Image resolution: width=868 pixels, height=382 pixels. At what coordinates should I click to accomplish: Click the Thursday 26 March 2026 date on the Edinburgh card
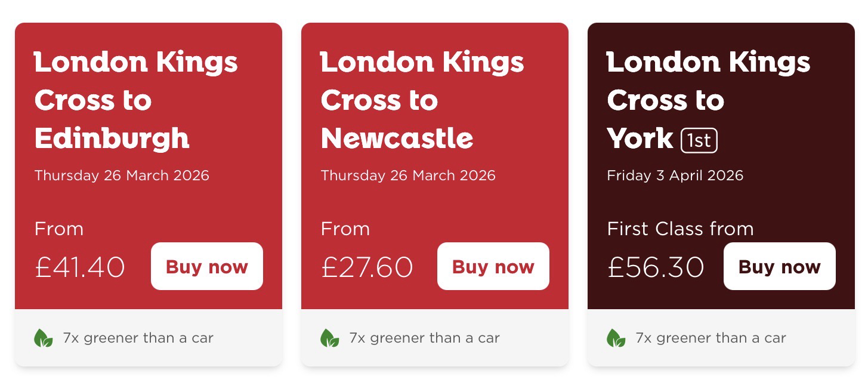point(122,175)
